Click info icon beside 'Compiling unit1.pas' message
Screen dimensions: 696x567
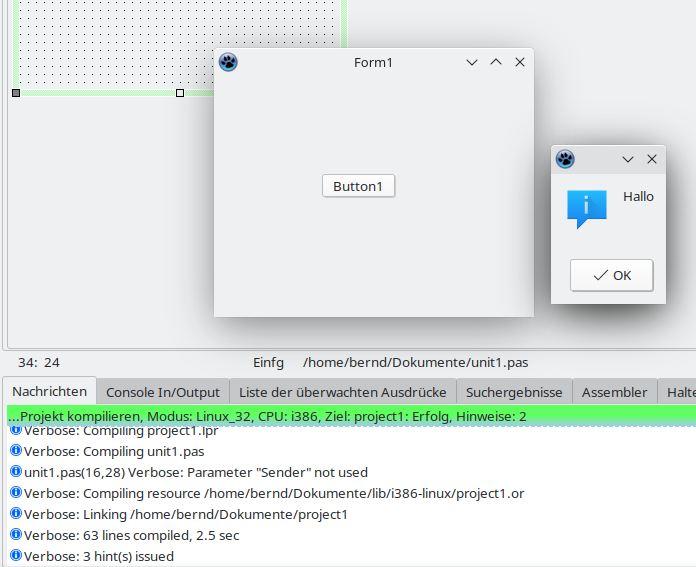[16, 450]
